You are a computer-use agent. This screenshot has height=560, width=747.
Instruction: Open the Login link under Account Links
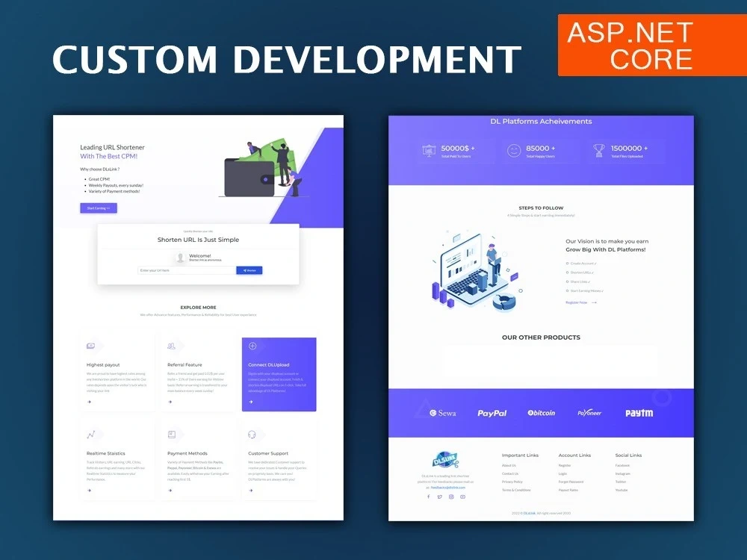coord(562,473)
